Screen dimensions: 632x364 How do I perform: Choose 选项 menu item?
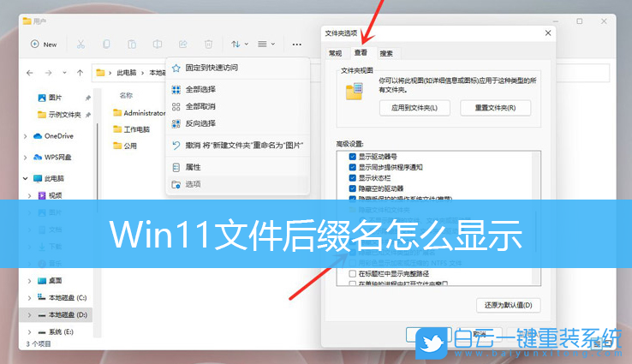238,184
